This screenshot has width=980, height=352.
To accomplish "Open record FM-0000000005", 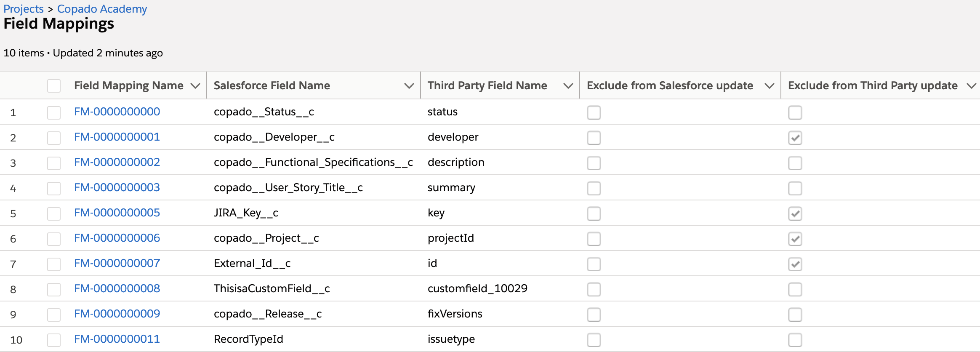I will click(x=117, y=213).
